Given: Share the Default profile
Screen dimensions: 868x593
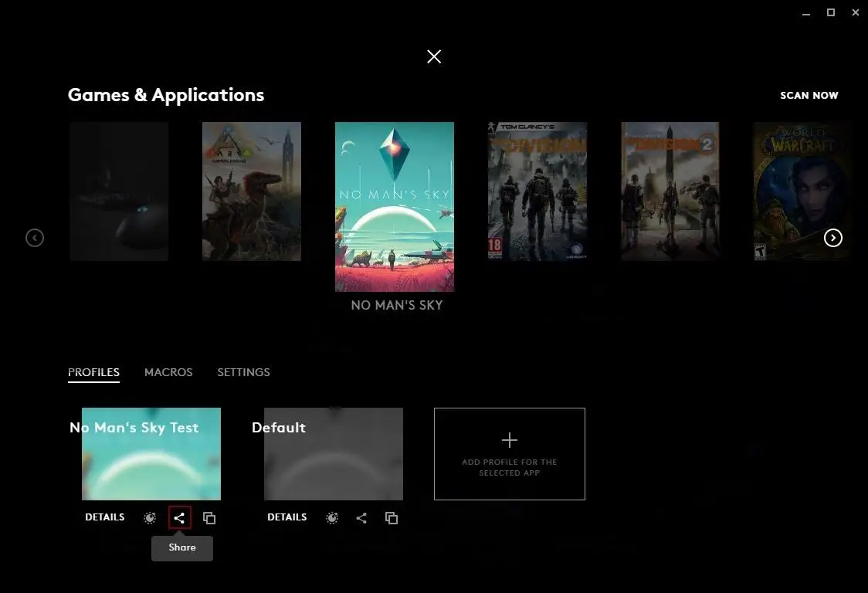Looking at the screenshot, I should click(361, 517).
